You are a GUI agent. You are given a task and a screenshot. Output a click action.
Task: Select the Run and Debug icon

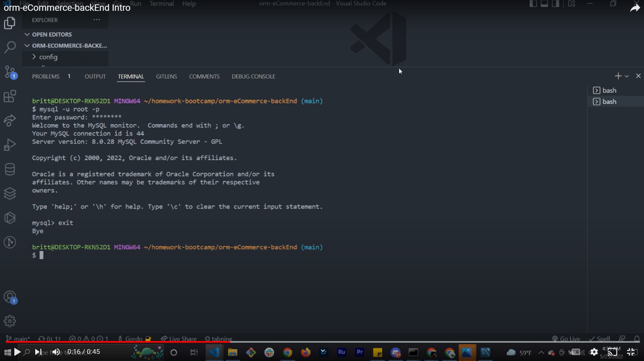coord(10,144)
